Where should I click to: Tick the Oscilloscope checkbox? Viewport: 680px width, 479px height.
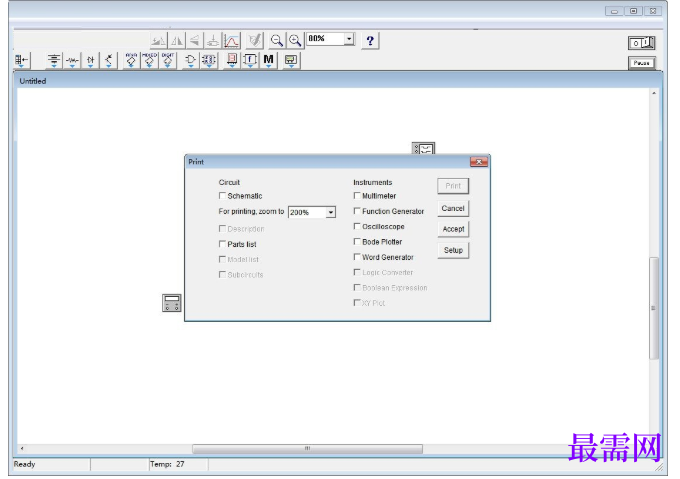(357, 226)
